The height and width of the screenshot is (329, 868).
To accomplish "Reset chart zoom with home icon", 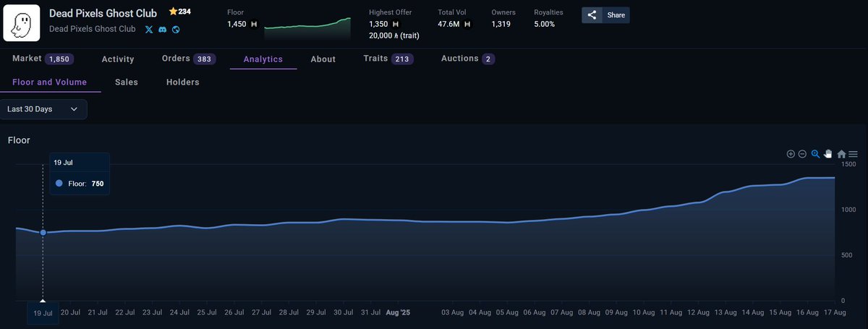I will (x=841, y=154).
